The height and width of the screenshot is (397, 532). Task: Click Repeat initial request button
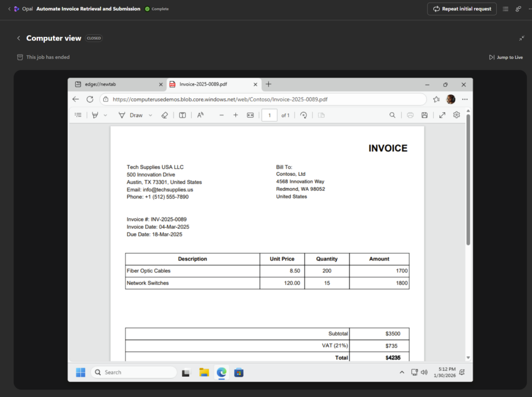462,9
